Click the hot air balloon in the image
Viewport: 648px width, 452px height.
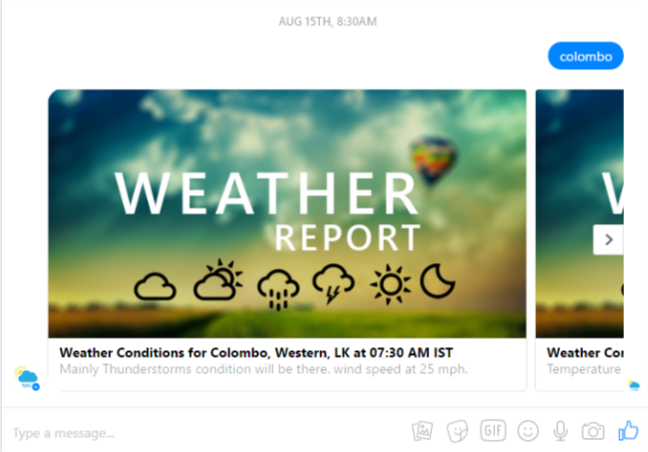(x=433, y=162)
